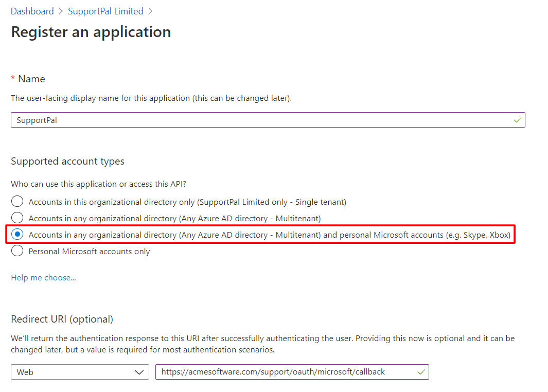548x392 pixels.
Task: Click the Redirect URI input field
Action: coord(292,372)
